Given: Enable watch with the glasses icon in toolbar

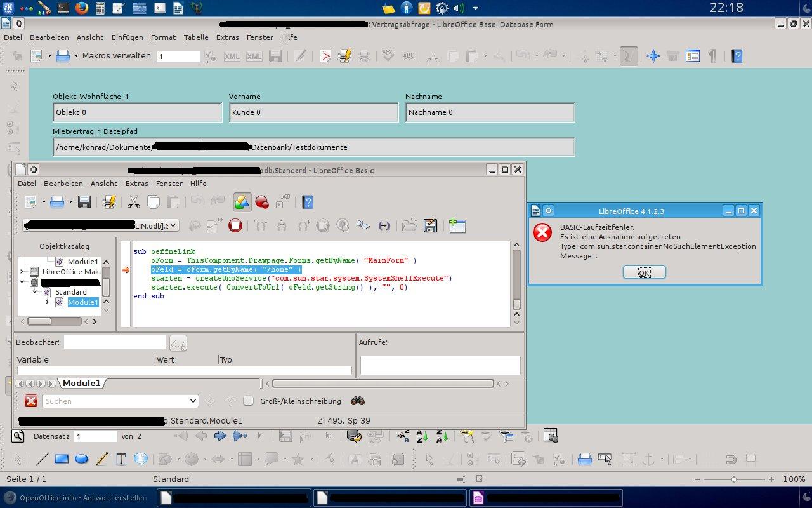Looking at the screenshot, I should pyautogui.click(x=363, y=225).
